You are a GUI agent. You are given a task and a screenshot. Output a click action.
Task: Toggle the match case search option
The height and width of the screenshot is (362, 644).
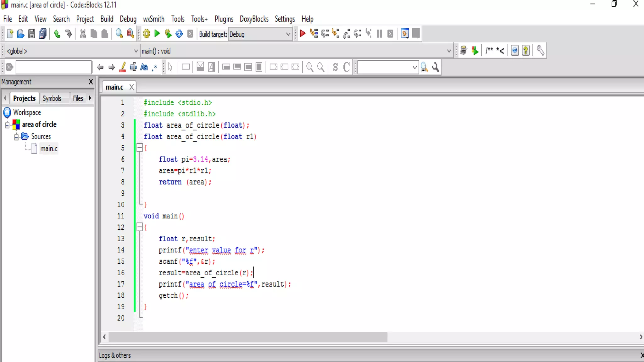(x=144, y=67)
